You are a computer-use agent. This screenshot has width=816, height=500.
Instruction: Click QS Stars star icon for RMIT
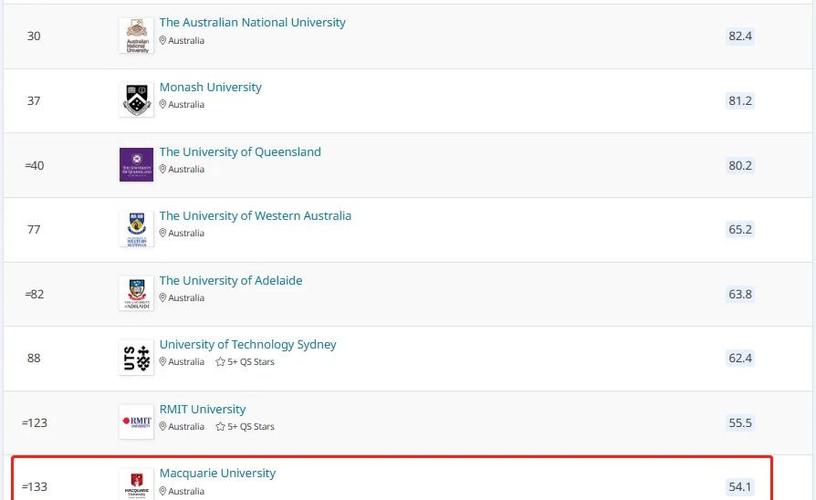220,427
